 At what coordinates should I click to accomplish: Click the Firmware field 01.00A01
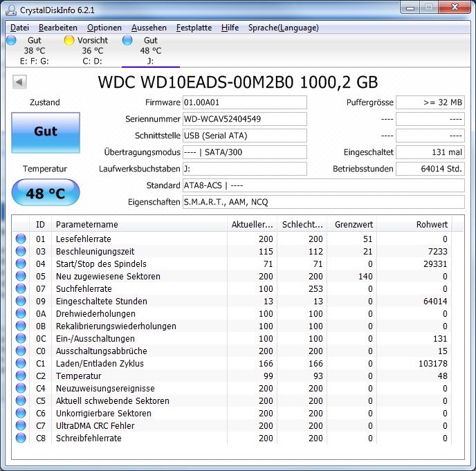245,102
